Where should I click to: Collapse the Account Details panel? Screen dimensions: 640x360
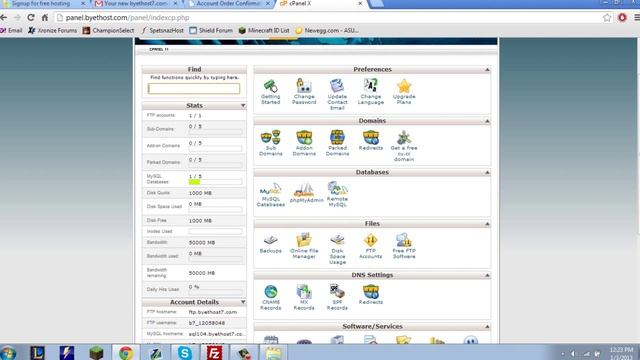(243, 302)
